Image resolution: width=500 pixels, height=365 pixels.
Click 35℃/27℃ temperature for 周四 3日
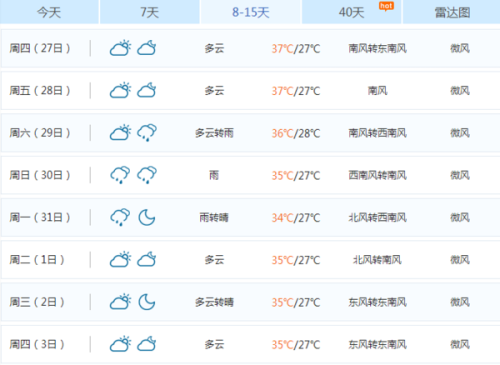click(x=296, y=345)
